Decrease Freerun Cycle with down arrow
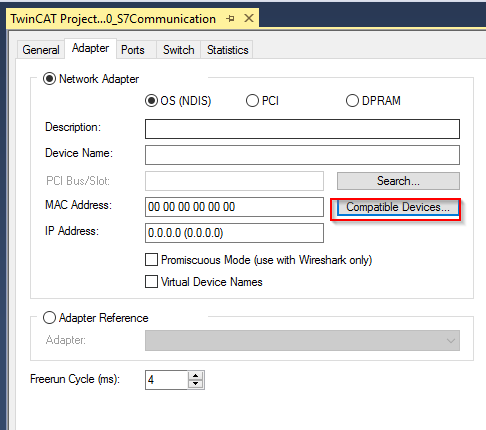The width and height of the screenshot is (486, 430). [196, 384]
